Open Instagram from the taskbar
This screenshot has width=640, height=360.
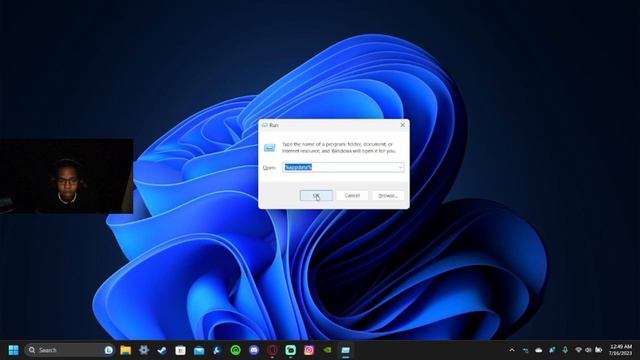click(x=309, y=350)
